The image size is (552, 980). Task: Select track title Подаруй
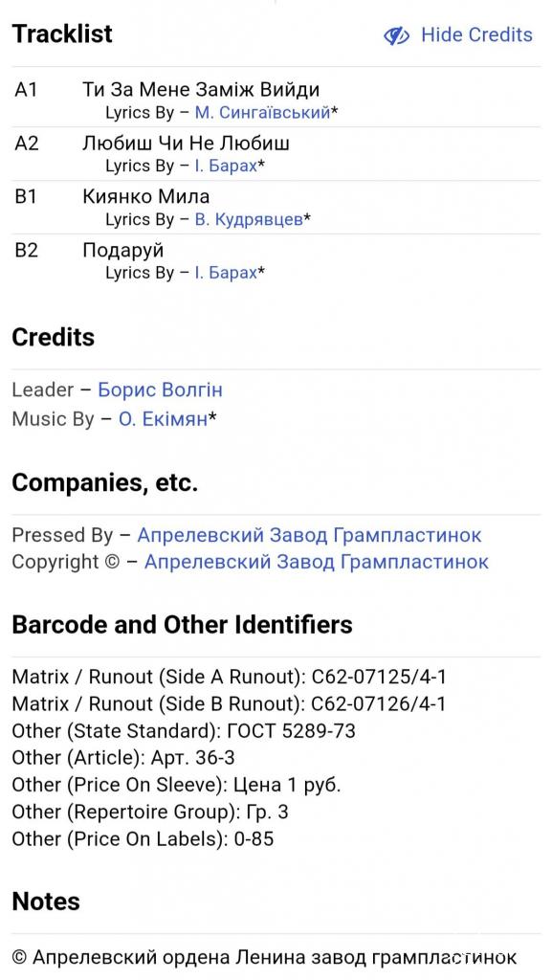(x=123, y=251)
